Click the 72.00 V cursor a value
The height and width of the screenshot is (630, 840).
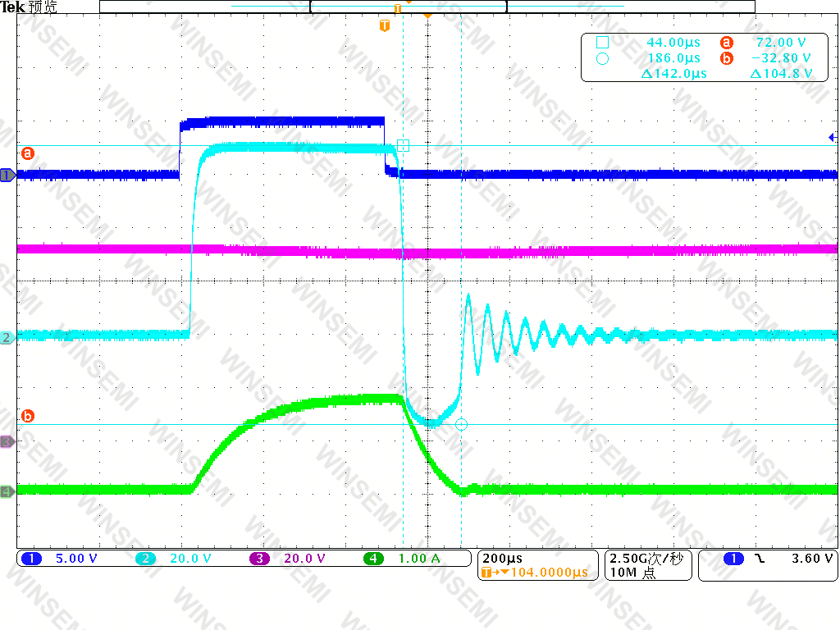pyautogui.click(x=781, y=43)
